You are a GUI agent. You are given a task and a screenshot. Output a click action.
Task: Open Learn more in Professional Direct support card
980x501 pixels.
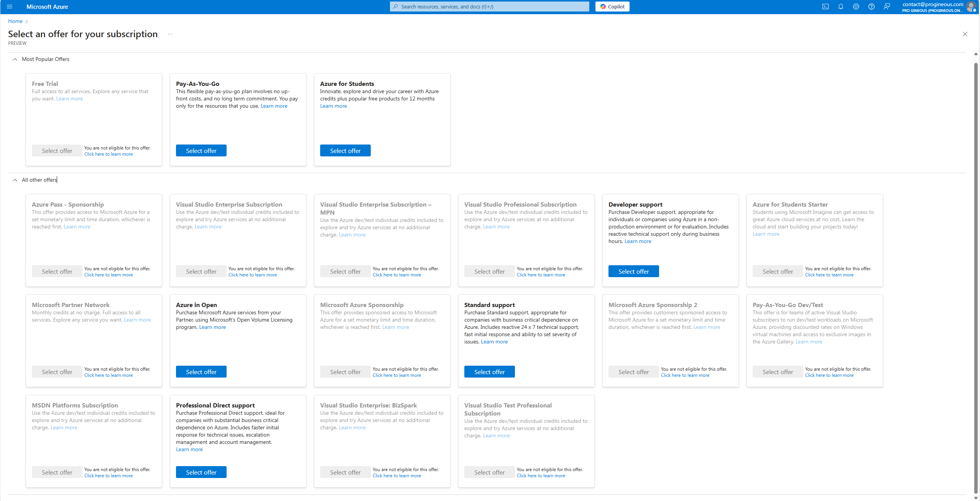click(x=189, y=450)
